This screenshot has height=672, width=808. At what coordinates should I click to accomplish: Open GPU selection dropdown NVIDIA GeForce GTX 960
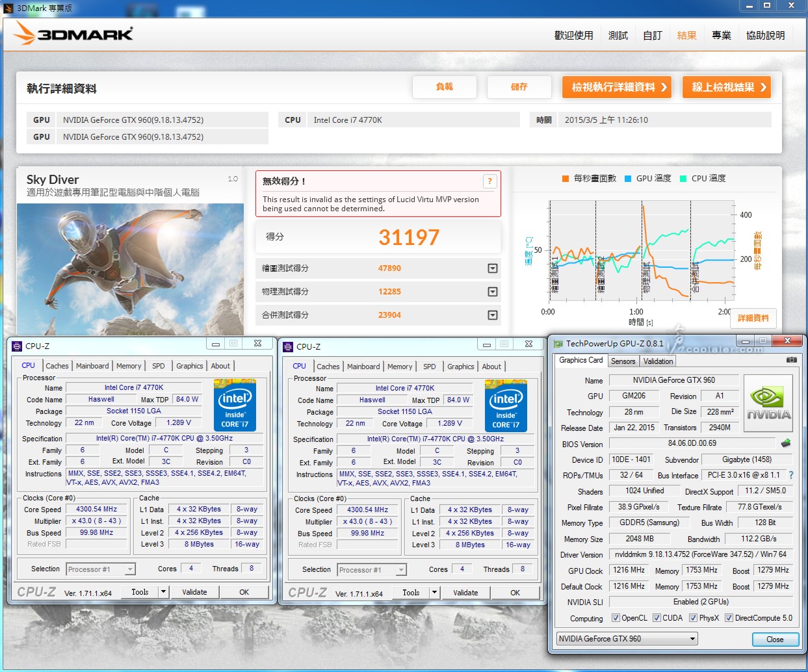coord(627,639)
